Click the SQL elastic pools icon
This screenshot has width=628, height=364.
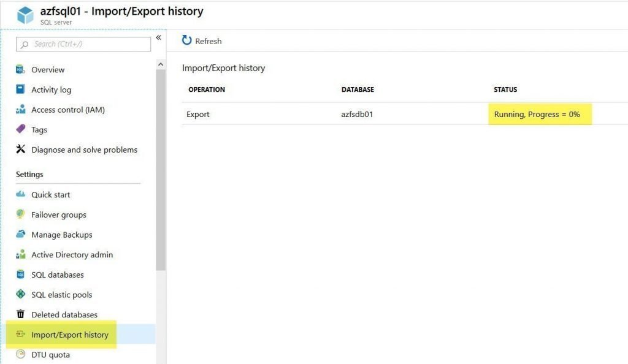pyautogui.click(x=20, y=294)
